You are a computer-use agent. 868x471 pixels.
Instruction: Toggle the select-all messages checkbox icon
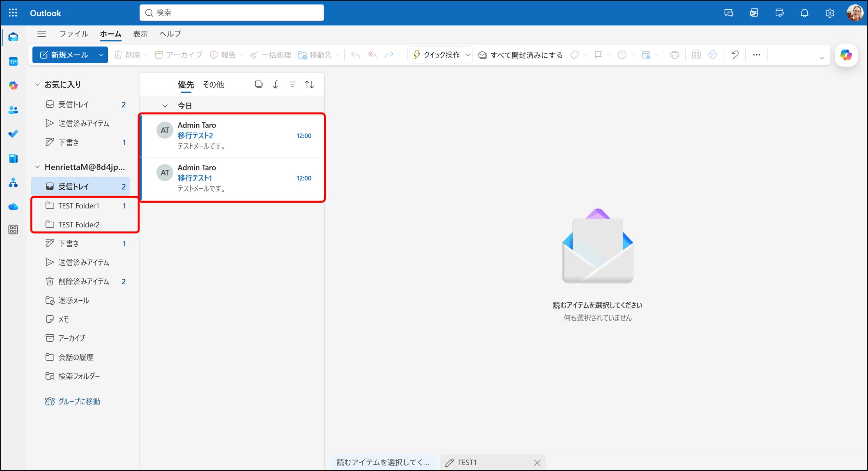(x=258, y=84)
